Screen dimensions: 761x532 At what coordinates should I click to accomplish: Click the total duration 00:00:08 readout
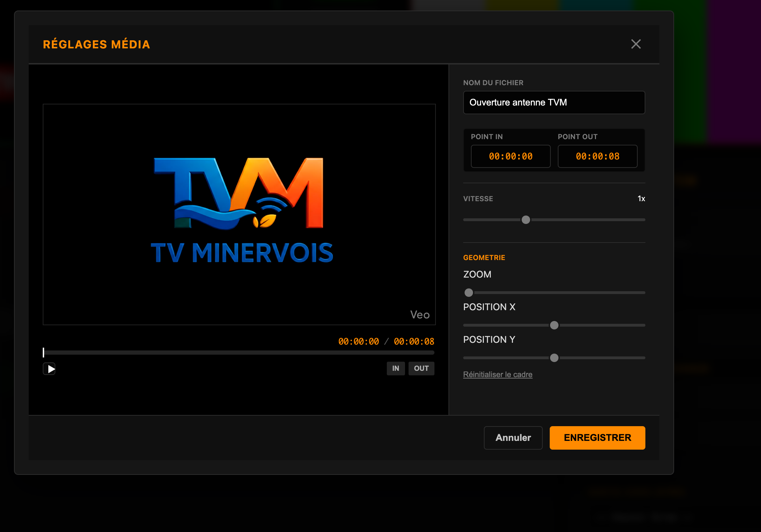[414, 341]
